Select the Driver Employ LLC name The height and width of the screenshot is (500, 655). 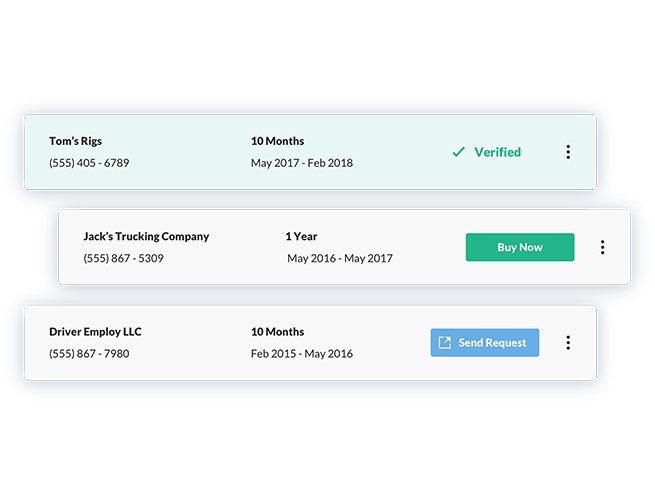(x=95, y=332)
